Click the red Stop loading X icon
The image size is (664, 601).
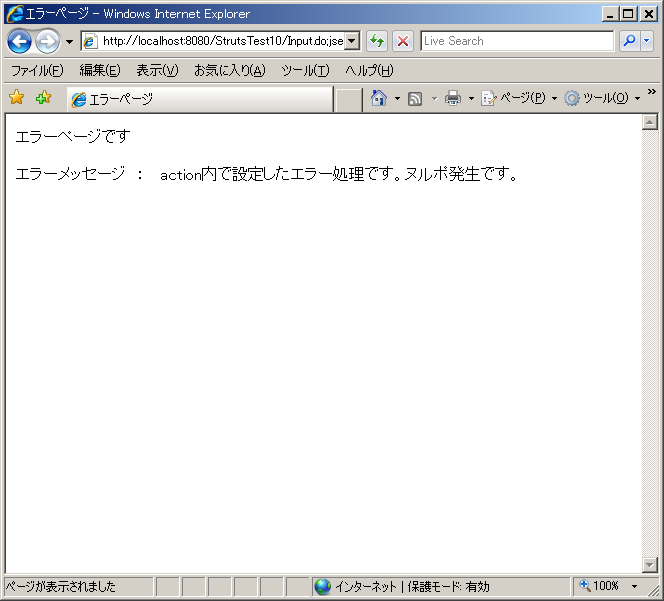(403, 41)
